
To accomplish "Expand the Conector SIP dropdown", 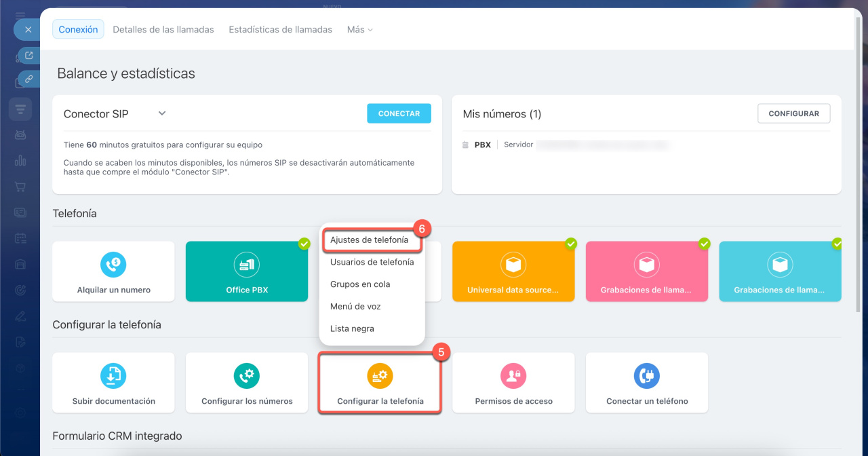I will 162,113.
